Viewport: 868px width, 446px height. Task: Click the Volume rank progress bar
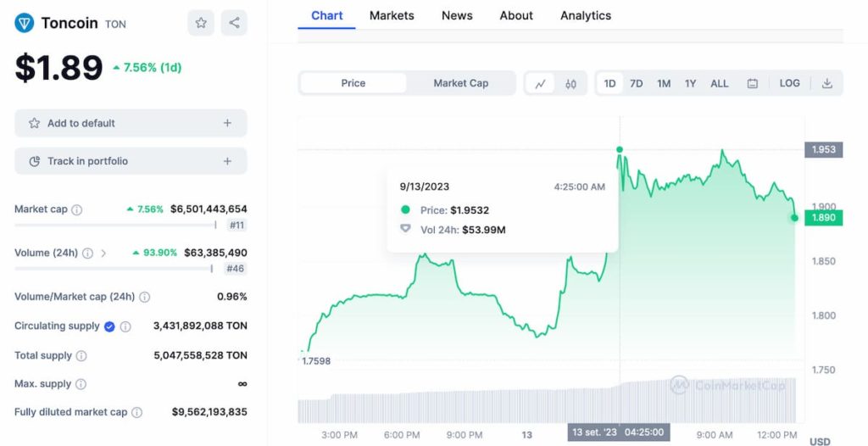pos(114,269)
